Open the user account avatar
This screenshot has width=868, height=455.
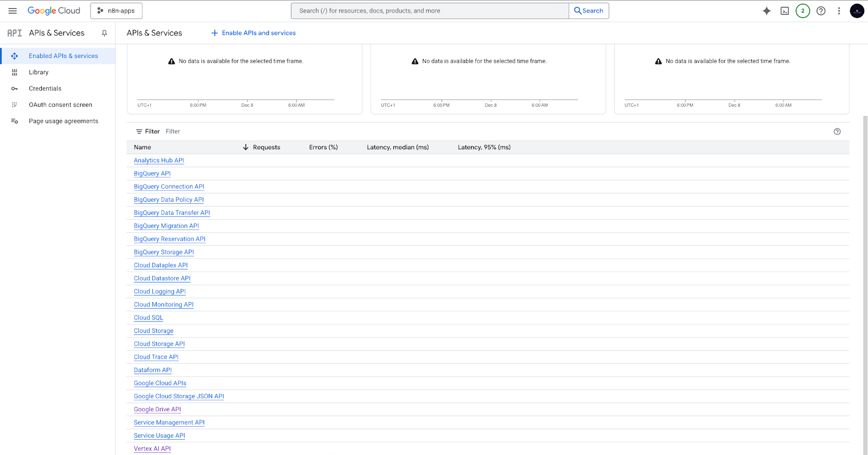(x=857, y=11)
